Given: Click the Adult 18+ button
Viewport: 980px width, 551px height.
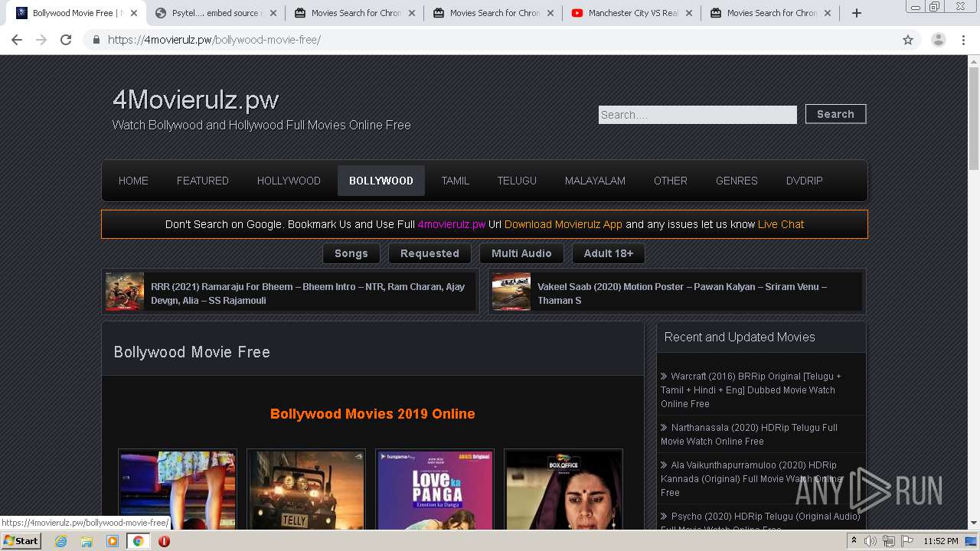Looking at the screenshot, I should [609, 253].
